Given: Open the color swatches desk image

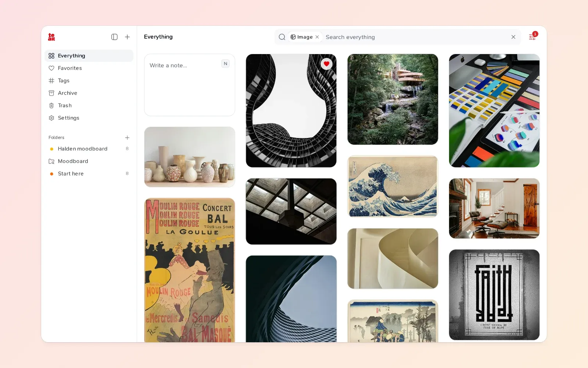Looking at the screenshot, I should (x=494, y=111).
